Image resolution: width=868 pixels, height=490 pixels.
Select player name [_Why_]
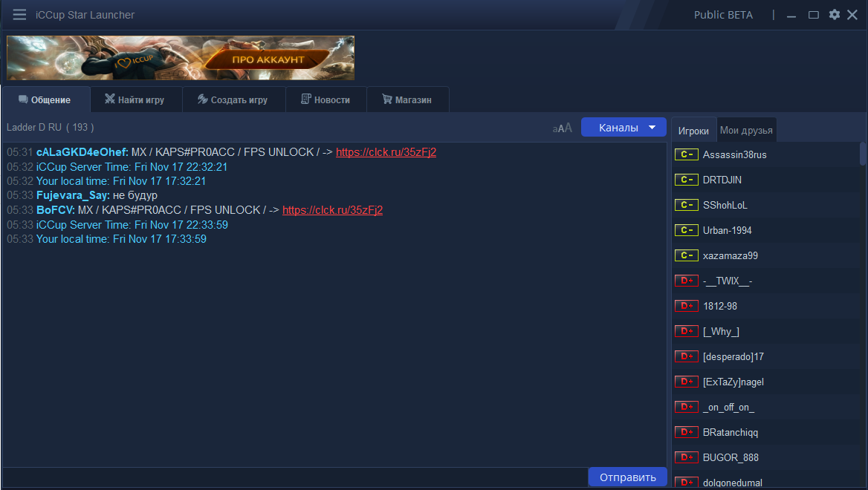pyautogui.click(x=721, y=331)
